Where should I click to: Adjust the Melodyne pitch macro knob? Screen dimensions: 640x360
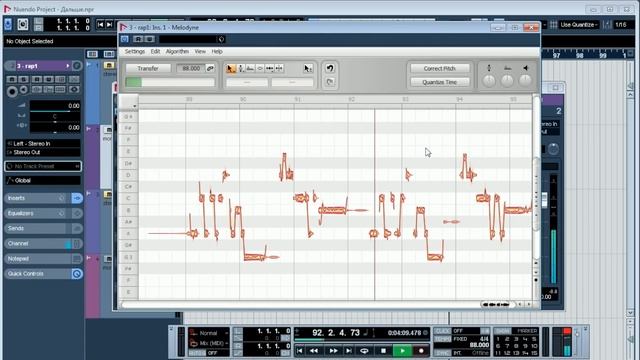click(489, 81)
